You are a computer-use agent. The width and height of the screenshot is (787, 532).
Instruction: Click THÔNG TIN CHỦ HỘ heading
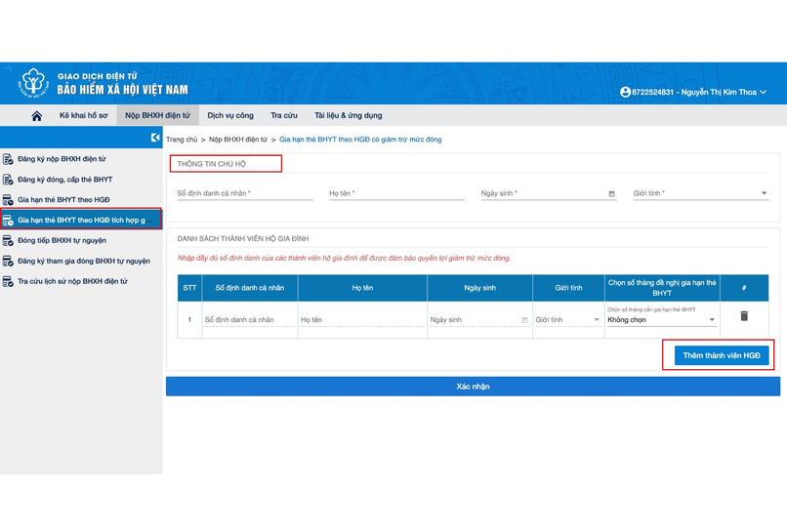(211, 164)
